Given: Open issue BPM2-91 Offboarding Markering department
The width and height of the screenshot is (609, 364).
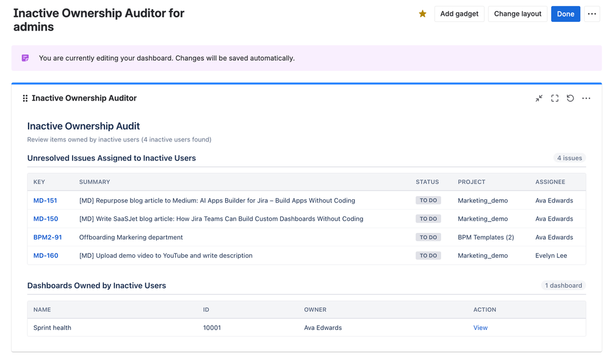Looking at the screenshot, I should point(48,237).
